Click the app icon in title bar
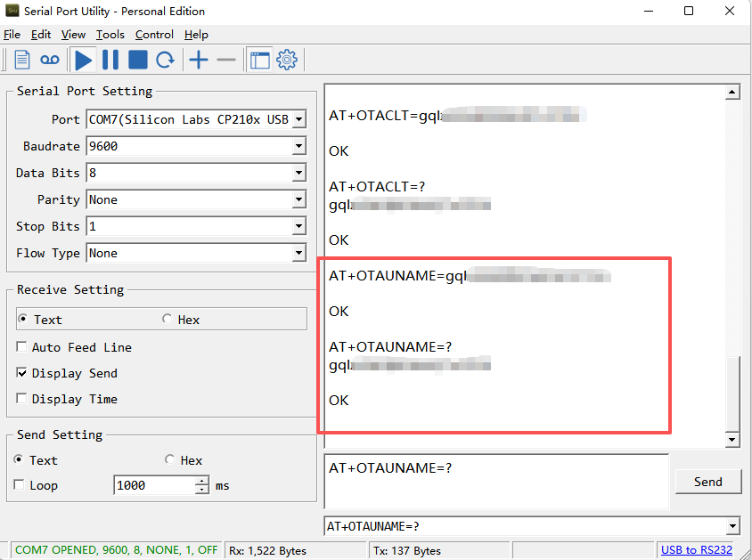This screenshot has width=752, height=560. point(12,10)
